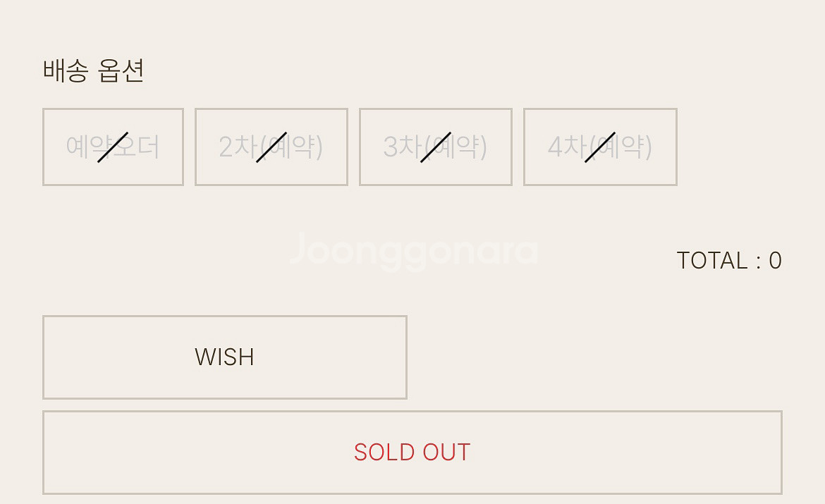Tap the red SOLD OUT text
Image resolution: width=825 pixels, height=504 pixels.
coord(412,452)
